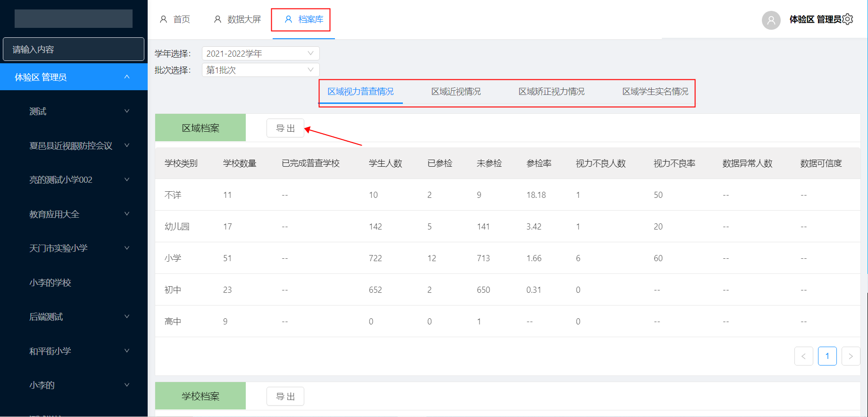Select page 1 in pagination
The image size is (868, 417).
[827, 356]
